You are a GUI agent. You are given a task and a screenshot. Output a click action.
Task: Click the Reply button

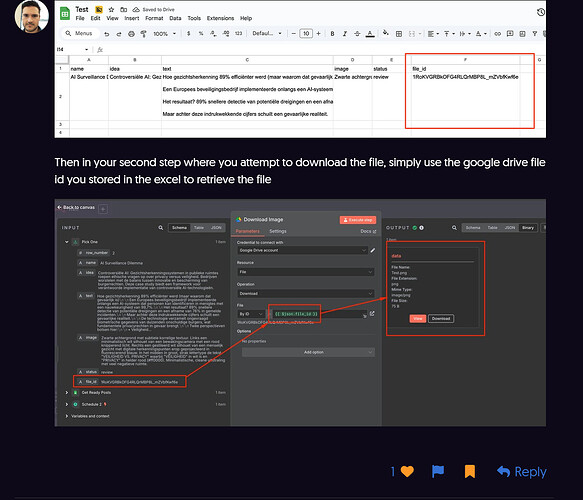pos(522,472)
